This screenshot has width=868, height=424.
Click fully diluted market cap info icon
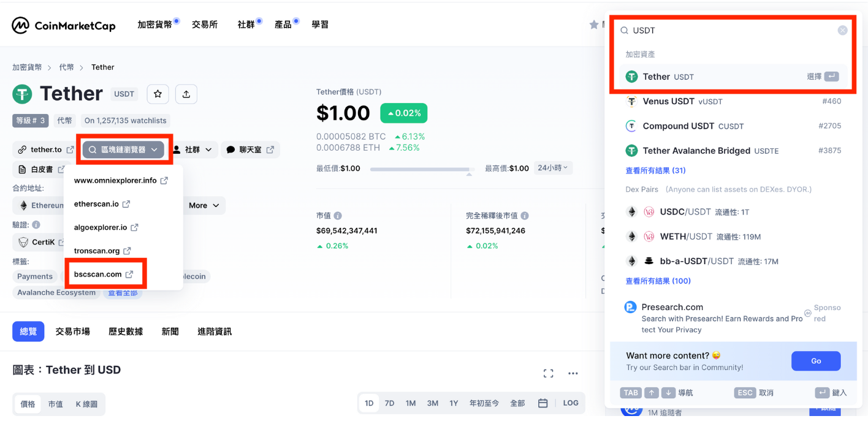click(525, 216)
